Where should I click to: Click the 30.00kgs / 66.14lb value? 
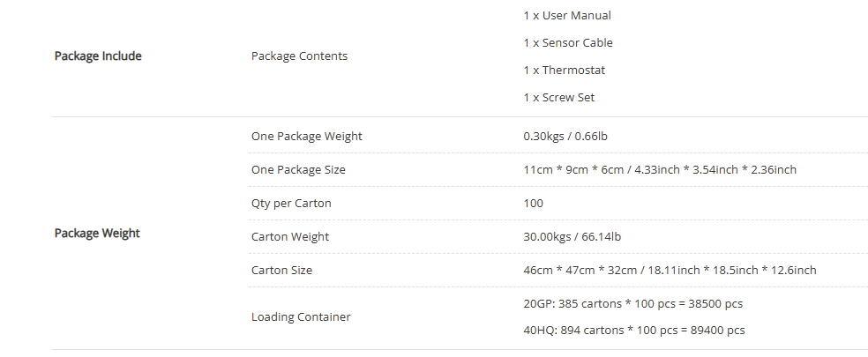pyautogui.click(x=572, y=236)
